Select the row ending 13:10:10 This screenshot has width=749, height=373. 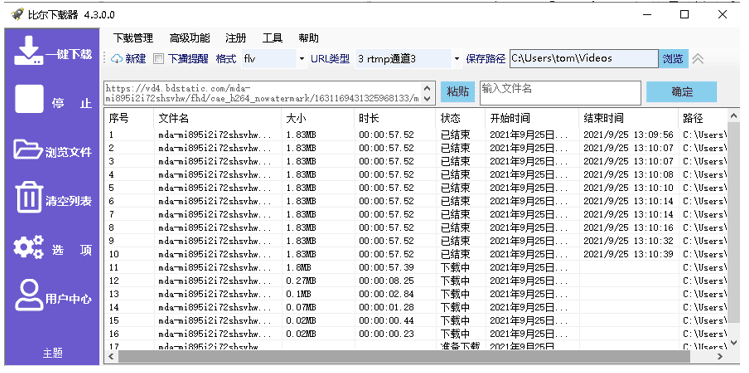(416, 188)
